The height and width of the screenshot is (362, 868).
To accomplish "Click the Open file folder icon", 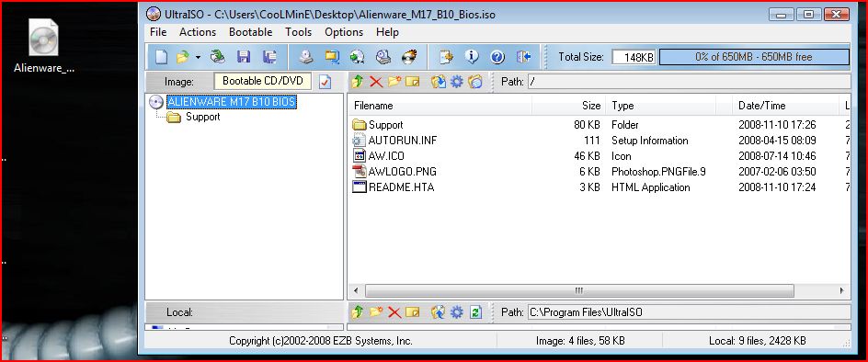I will tap(183, 56).
